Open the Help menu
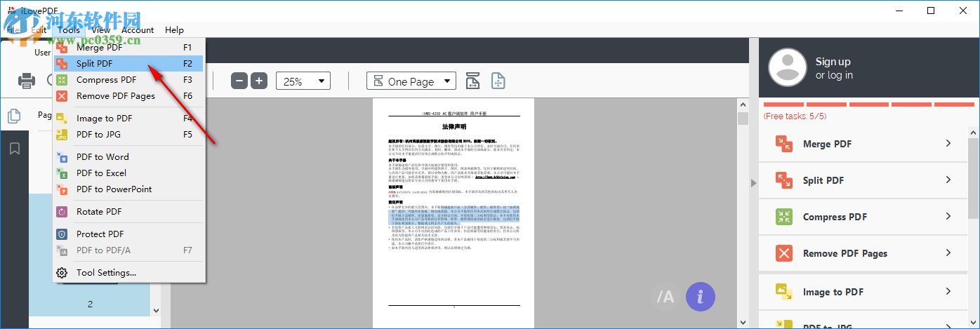 point(174,30)
